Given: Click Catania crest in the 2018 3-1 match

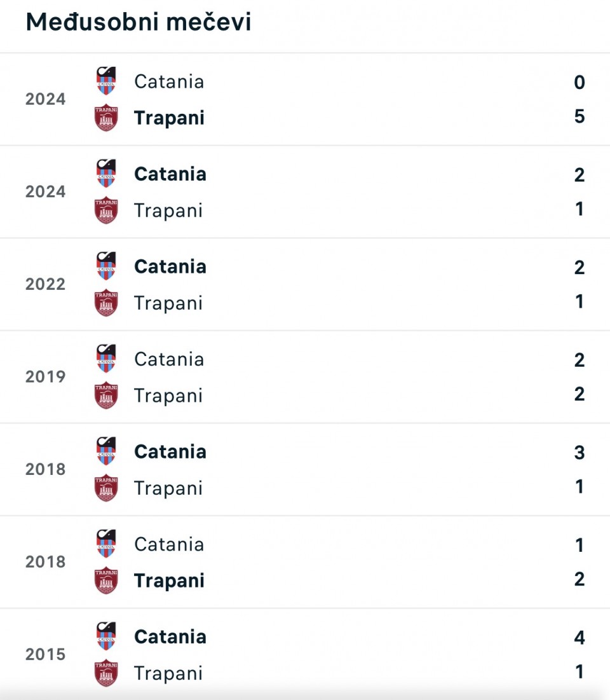Looking at the screenshot, I should [106, 451].
